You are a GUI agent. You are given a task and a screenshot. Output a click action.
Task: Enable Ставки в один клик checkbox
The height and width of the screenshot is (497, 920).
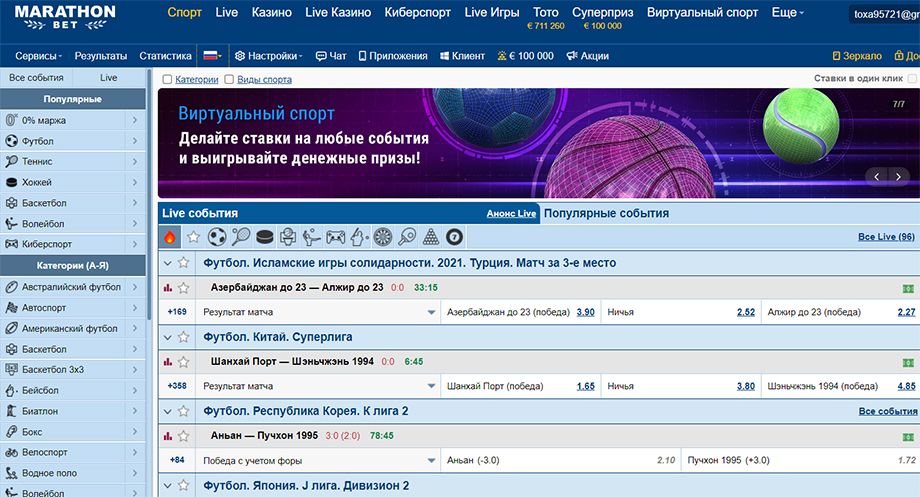click(912, 78)
